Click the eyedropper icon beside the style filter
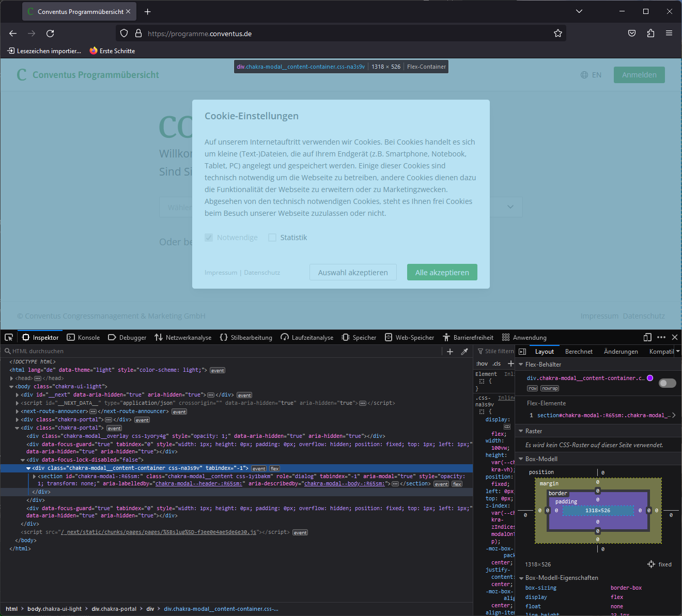This screenshot has height=616, width=682. coord(464,351)
